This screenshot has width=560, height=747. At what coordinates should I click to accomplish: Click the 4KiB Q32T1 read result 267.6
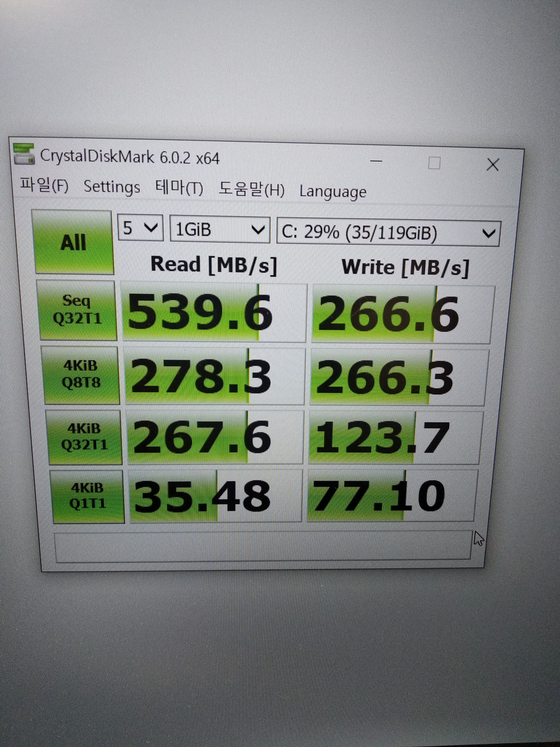coord(216,437)
